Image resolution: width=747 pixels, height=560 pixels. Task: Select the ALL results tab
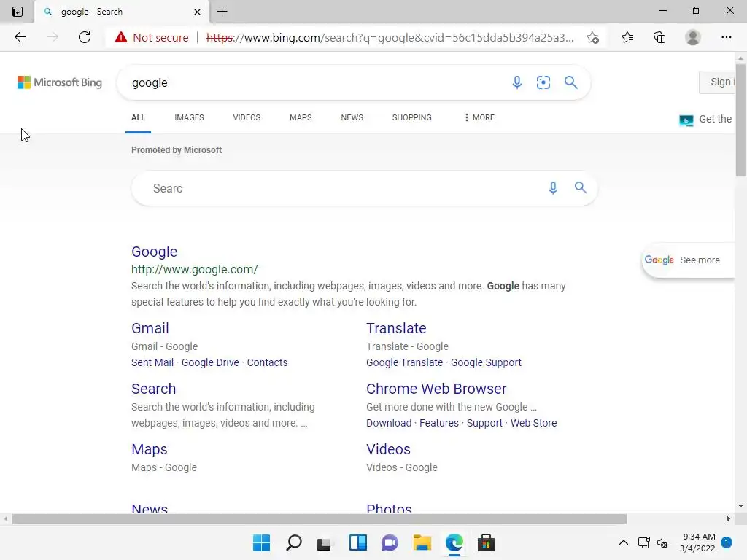pos(138,117)
